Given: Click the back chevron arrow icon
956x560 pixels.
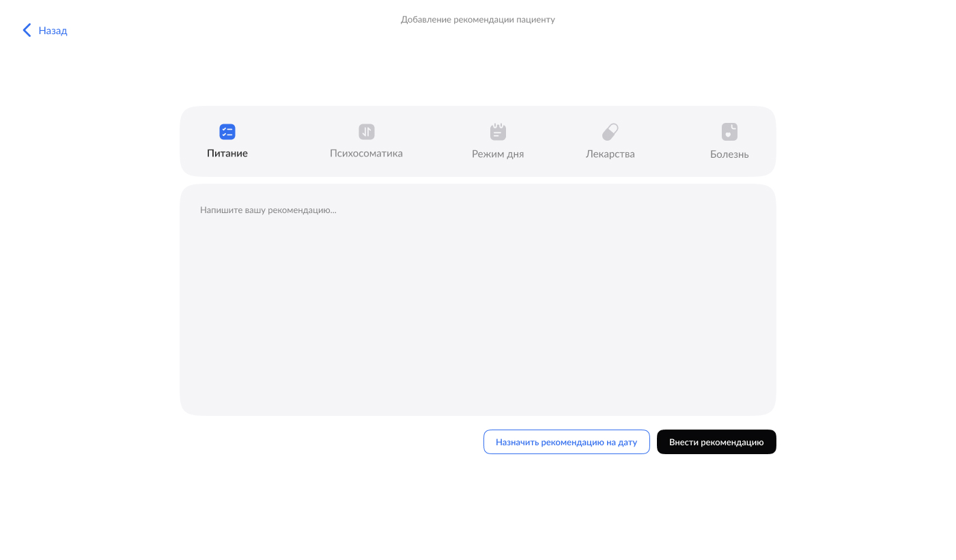Looking at the screenshot, I should click(x=27, y=30).
